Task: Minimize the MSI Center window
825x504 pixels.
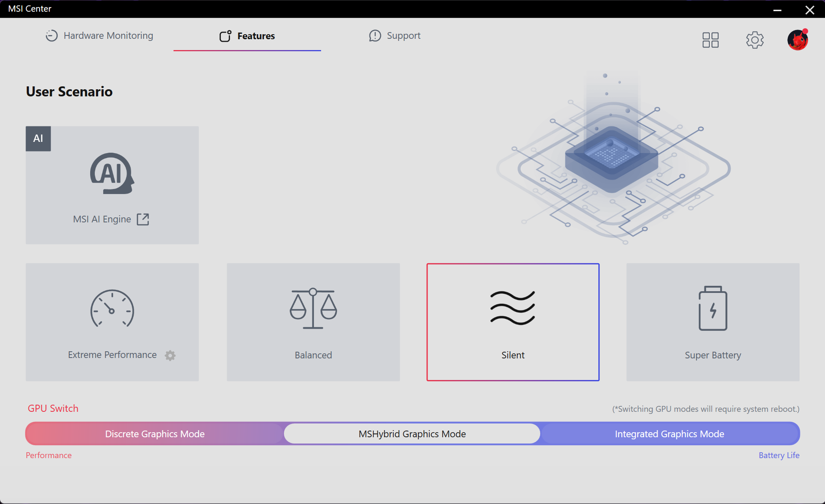Action: point(777,10)
